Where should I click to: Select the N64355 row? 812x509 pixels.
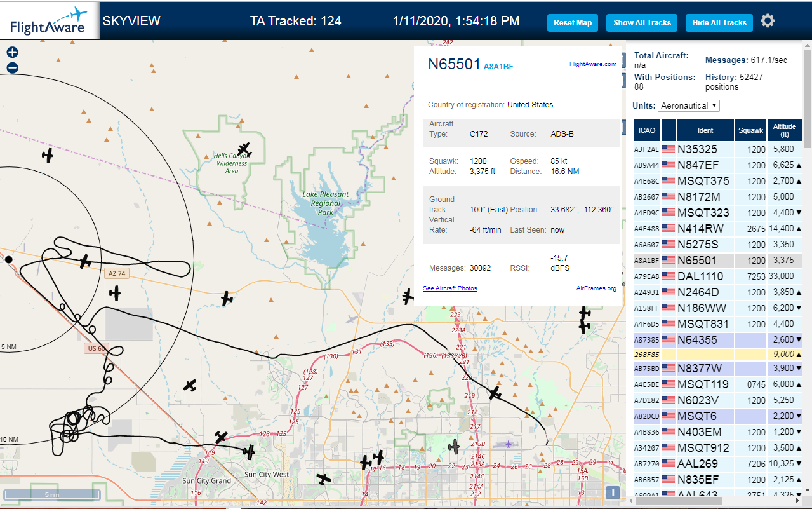pos(718,339)
